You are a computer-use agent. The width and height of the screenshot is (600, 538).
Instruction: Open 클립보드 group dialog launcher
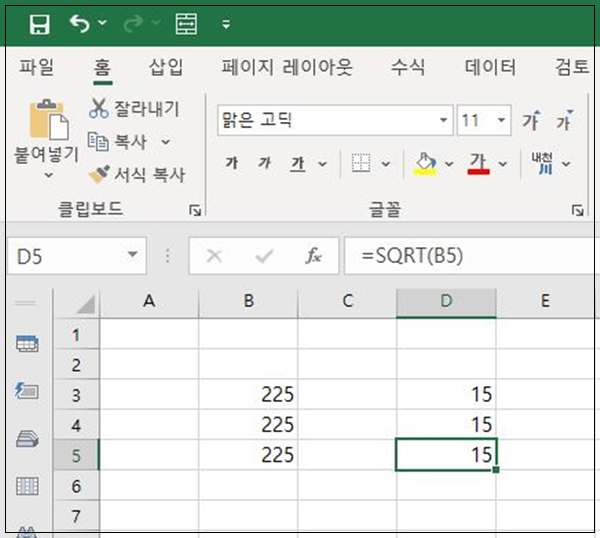coord(195,210)
